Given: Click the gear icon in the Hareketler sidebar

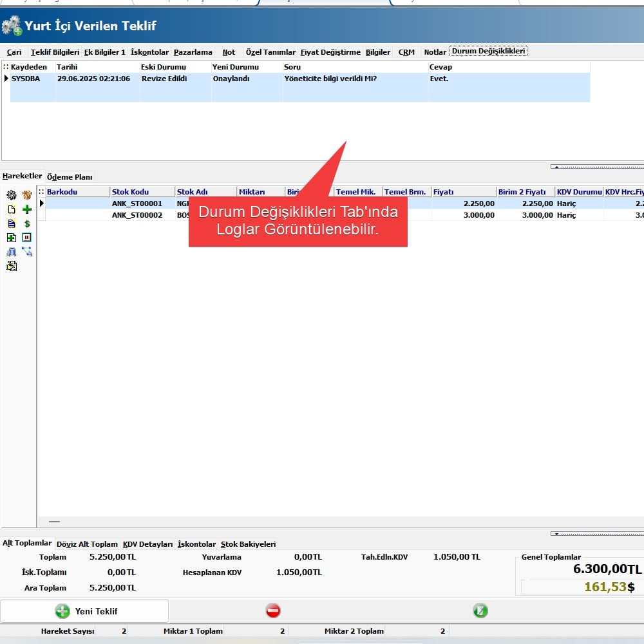Looking at the screenshot, I should (11, 195).
